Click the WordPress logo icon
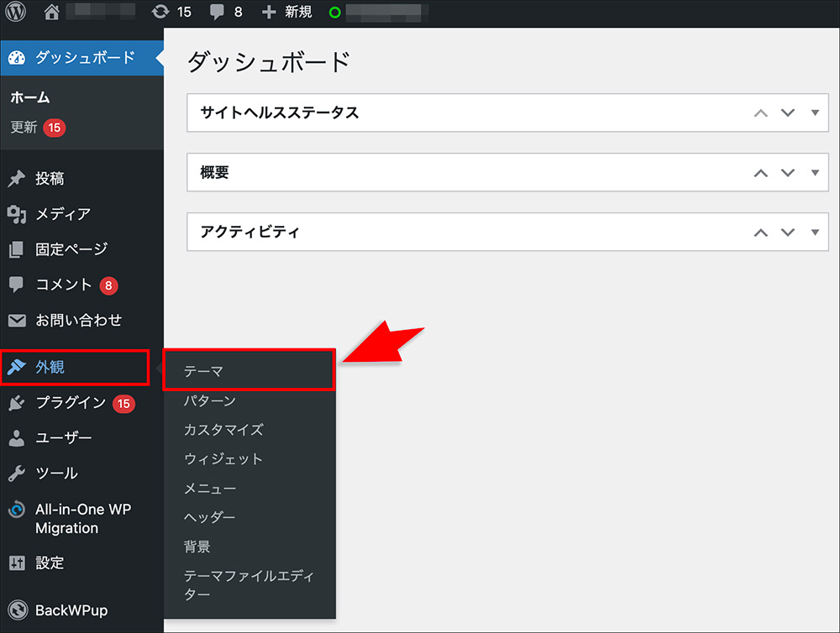This screenshot has height=633, width=840. click(16, 13)
